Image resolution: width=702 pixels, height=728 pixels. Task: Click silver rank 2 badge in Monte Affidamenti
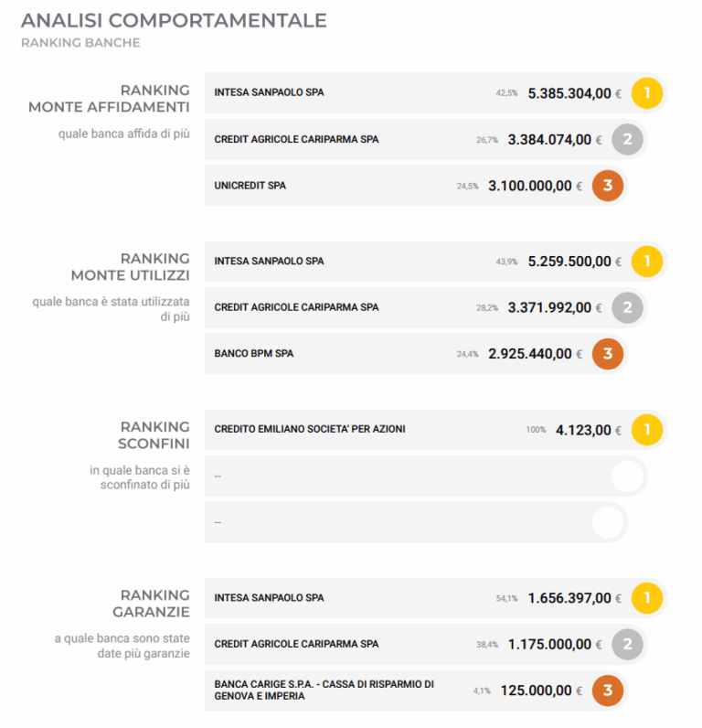click(627, 140)
